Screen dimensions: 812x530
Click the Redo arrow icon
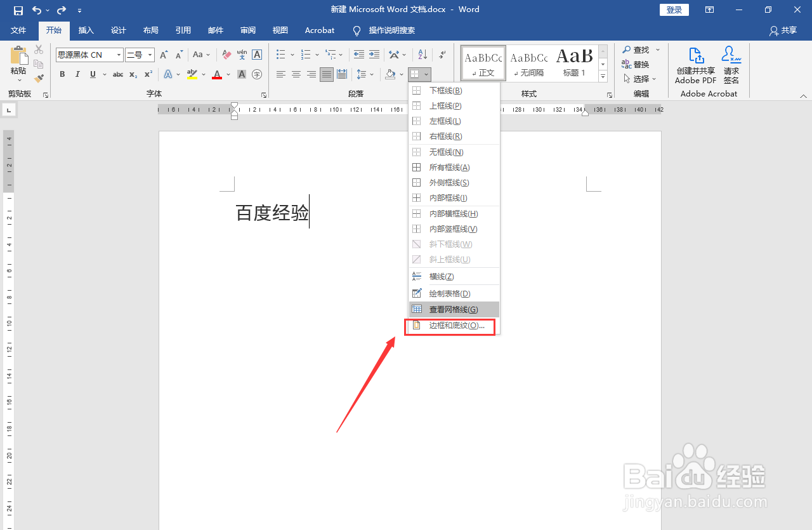[62, 10]
